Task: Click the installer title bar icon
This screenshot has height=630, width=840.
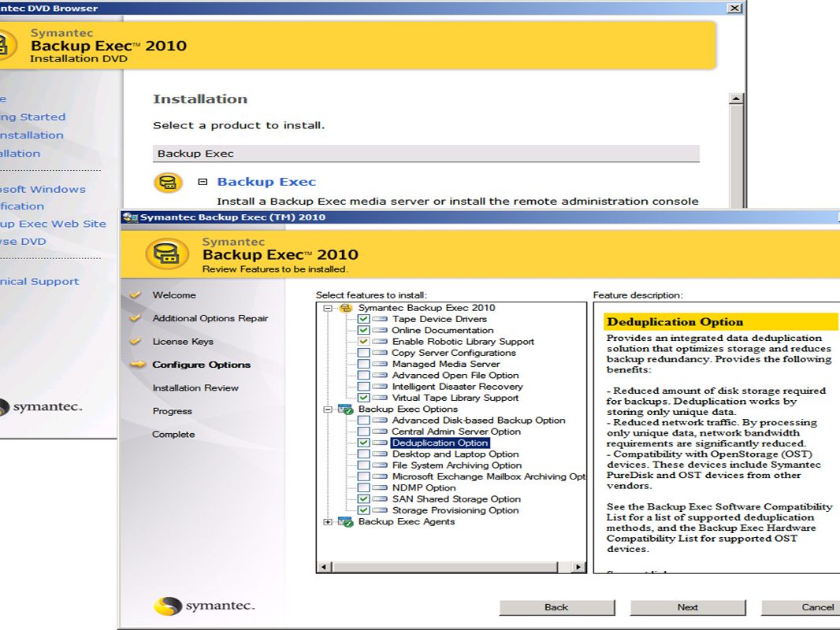Action: [x=130, y=217]
